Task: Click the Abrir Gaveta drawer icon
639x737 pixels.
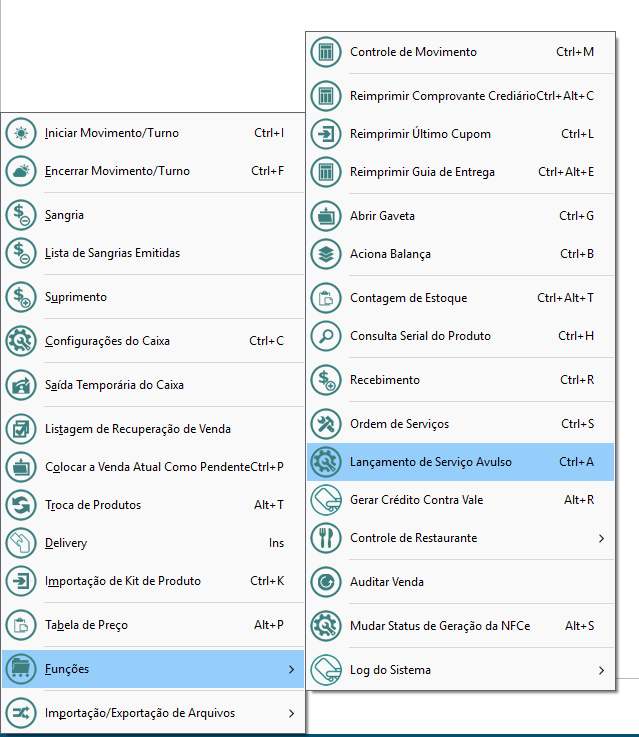Action: 326,216
